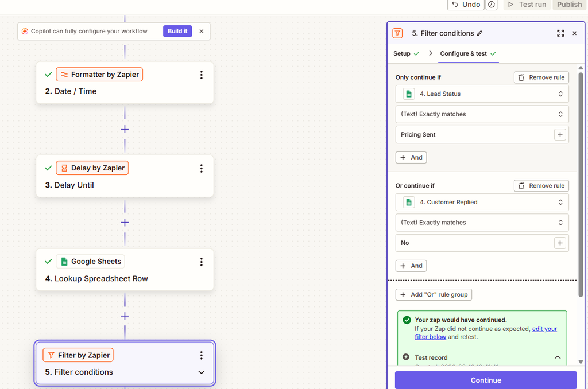
Task: Open the Delay by Zapier step menu dots
Action: point(202,168)
